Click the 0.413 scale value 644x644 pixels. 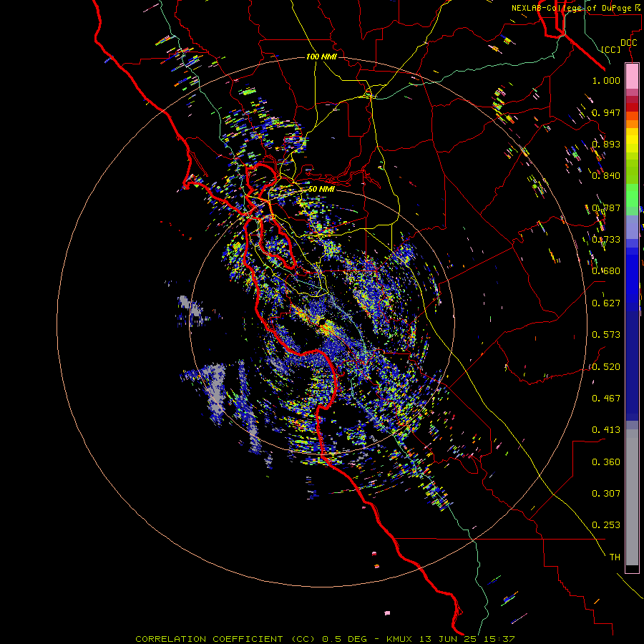tap(606, 430)
